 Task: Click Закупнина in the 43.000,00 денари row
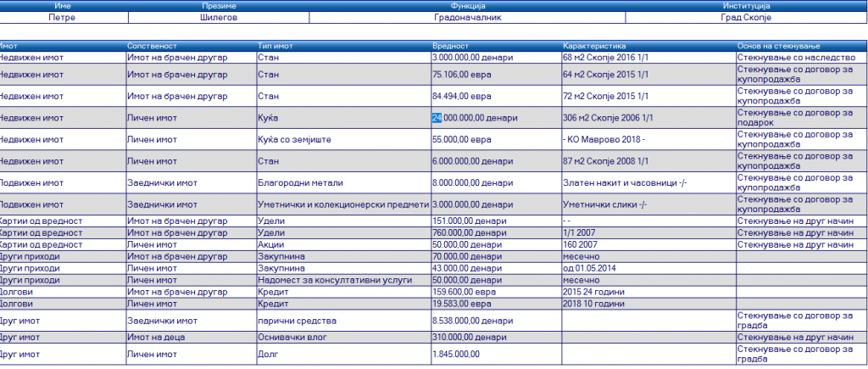click(344, 268)
